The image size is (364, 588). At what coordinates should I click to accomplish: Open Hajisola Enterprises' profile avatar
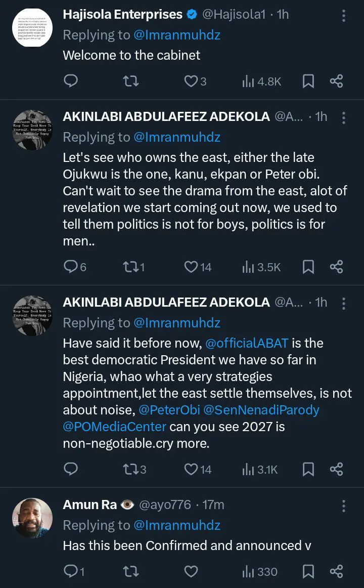[x=32, y=28]
